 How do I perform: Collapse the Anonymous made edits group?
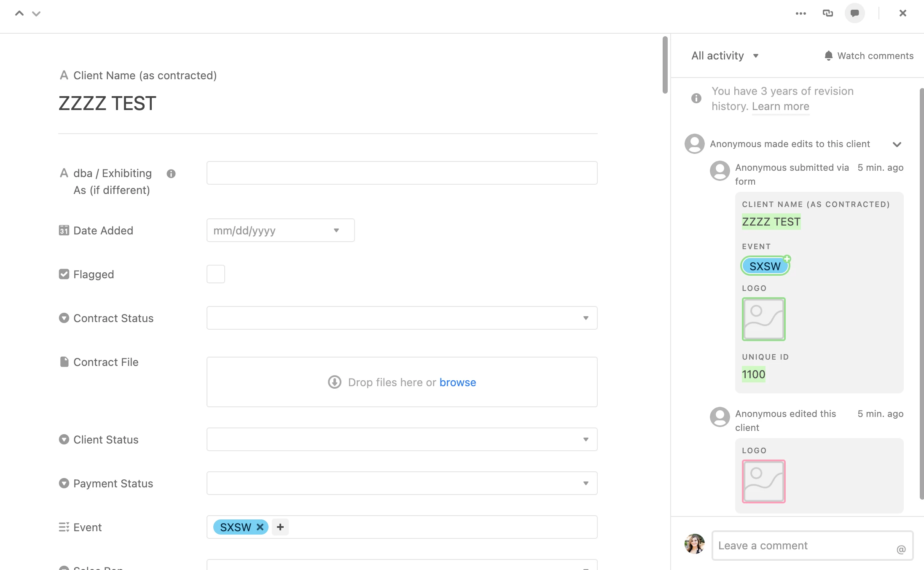coord(897,144)
